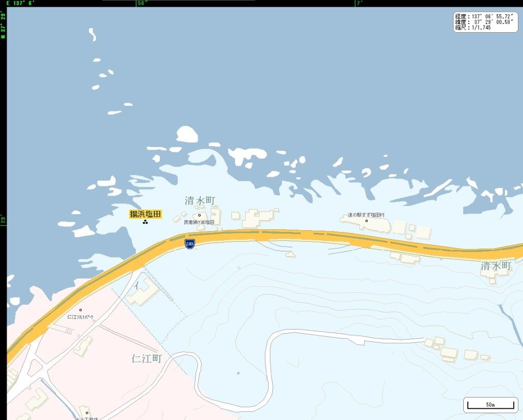Click the 道の駅すず塩田村 text label
Viewport: 523px width, 420px height.
(366, 215)
